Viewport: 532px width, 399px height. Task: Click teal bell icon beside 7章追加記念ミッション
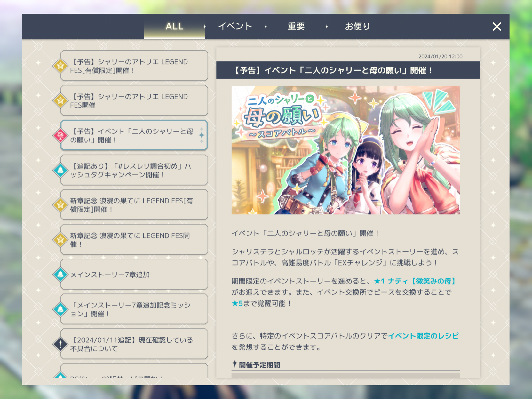[60, 309]
